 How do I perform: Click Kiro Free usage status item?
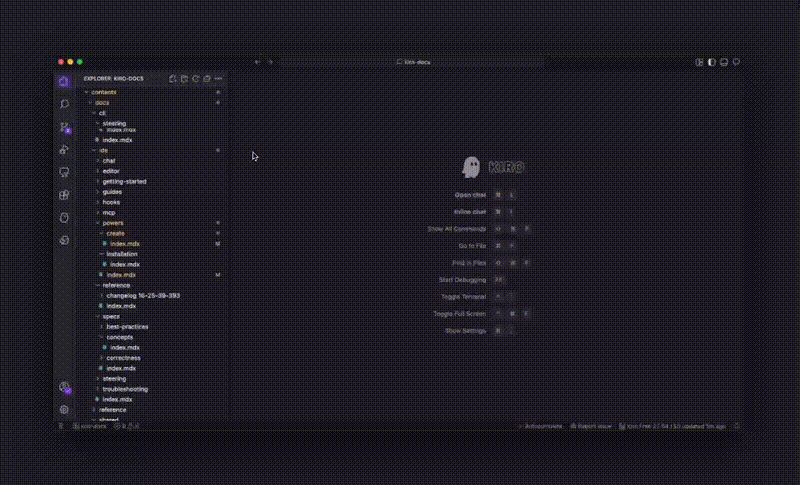(x=672, y=426)
